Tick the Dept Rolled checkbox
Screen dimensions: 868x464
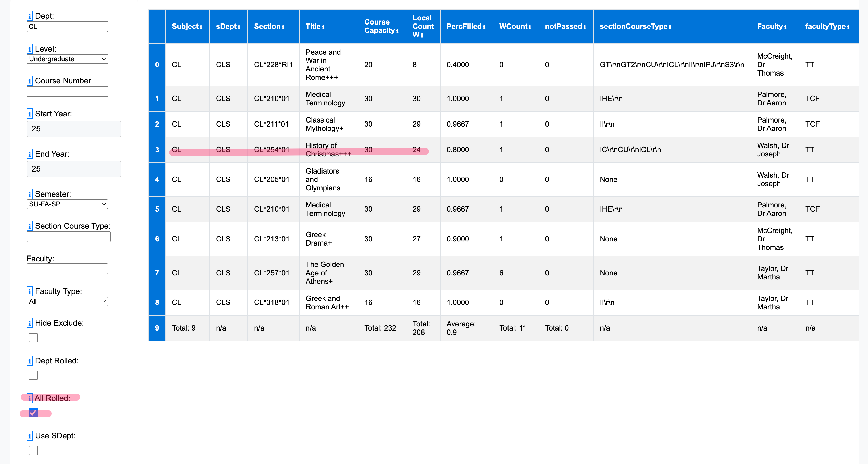33,375
